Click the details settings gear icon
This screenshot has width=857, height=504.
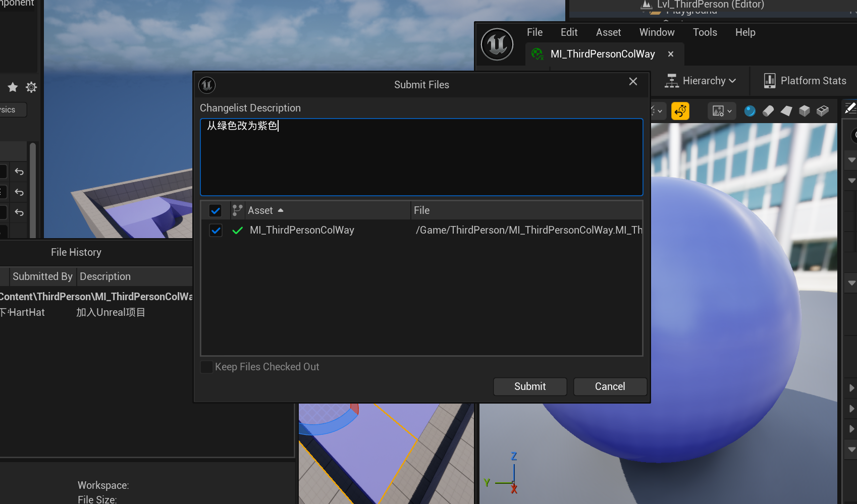[31, 87]
